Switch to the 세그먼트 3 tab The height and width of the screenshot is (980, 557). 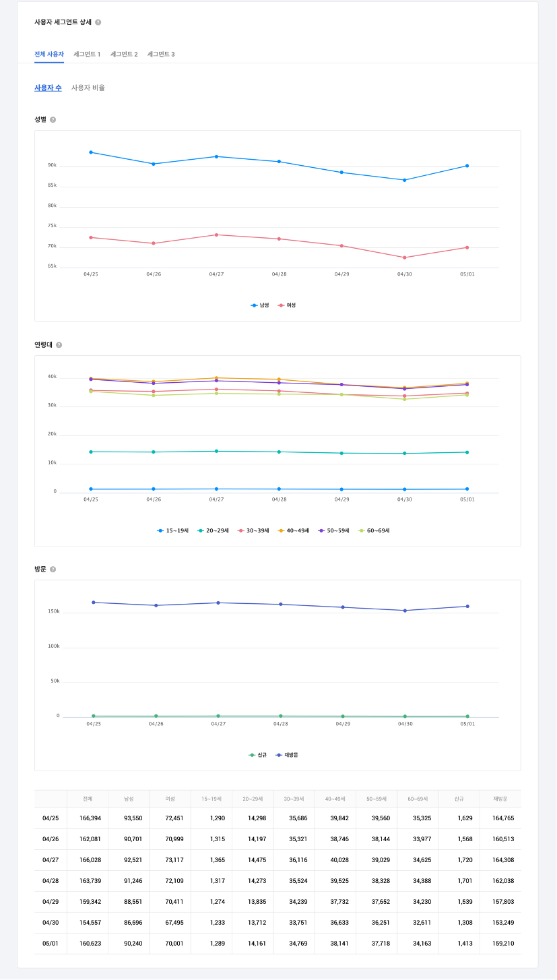(x=161, y=54)
